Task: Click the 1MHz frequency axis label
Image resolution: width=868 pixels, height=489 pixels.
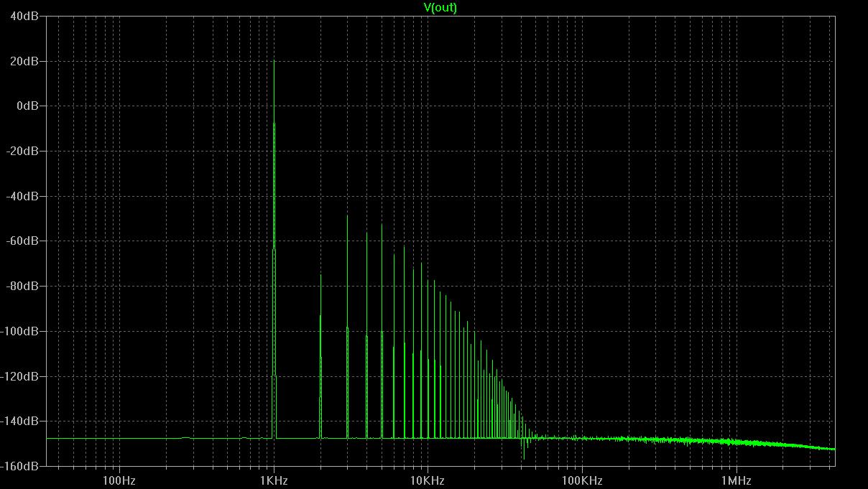Action: coord(736,480)
